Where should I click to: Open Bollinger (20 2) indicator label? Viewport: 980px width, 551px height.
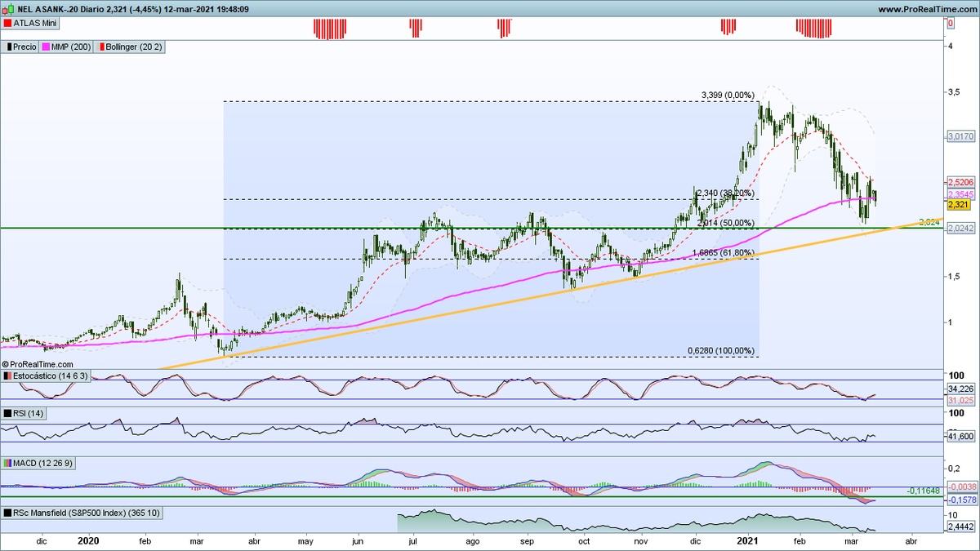point(129,47)
